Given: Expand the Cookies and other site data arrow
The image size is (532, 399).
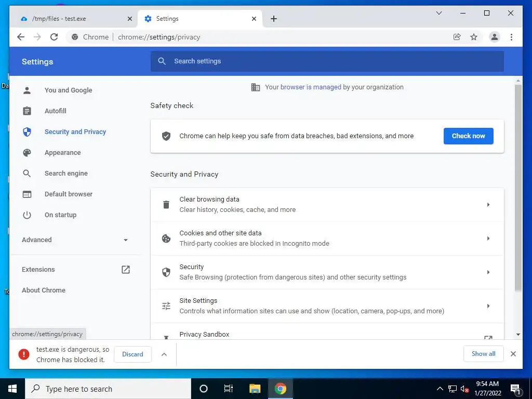Looking at the screenshot, I should tap(488, 238).
